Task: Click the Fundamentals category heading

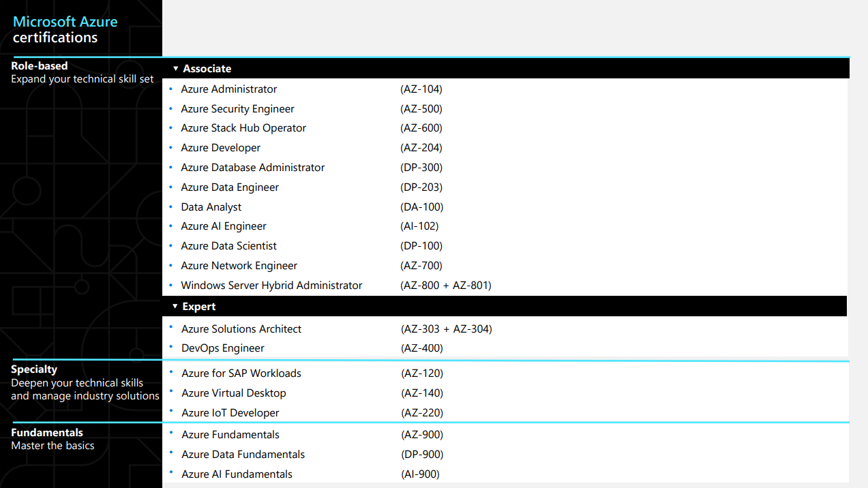Action: (x=47, y=433)
